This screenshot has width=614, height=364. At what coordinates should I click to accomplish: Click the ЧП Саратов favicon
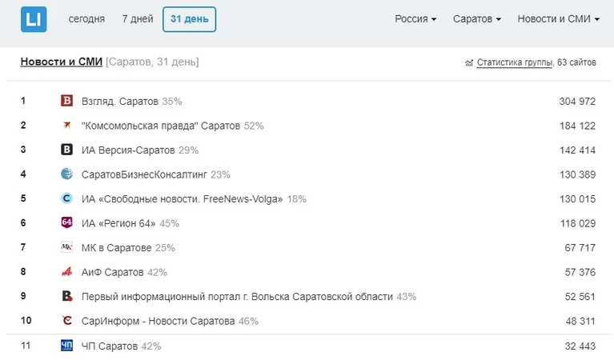pyautogui.click(x=67, y=346)
